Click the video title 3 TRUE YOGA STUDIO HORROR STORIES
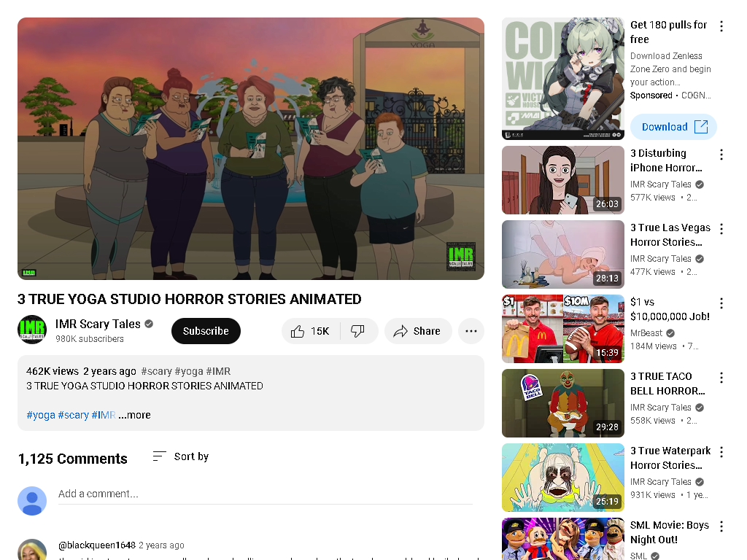747x560 pixels. (x=189, y=299)
